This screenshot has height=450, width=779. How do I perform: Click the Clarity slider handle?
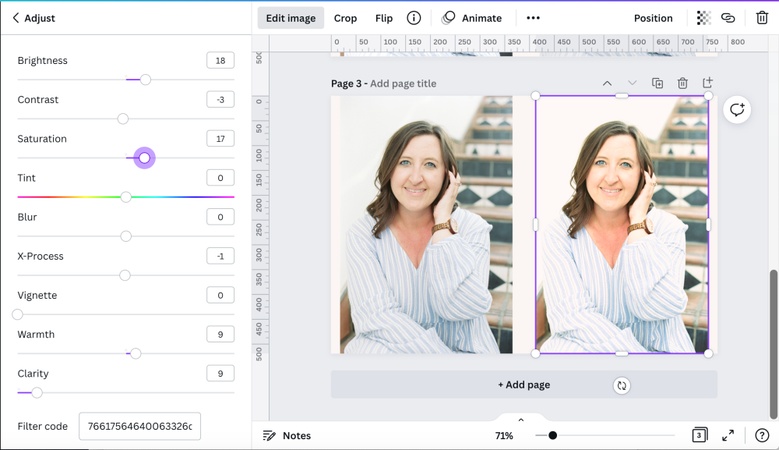pos(37,393)
